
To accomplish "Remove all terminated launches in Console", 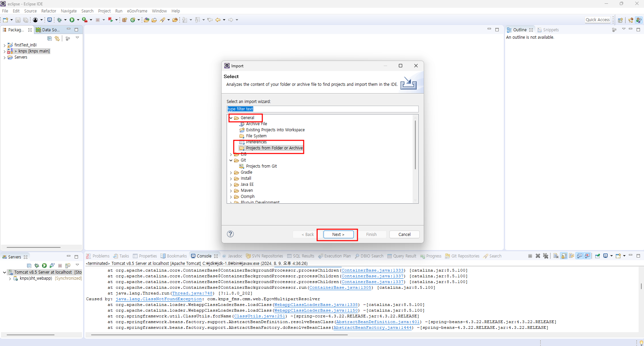I will [x=545, y=256].
